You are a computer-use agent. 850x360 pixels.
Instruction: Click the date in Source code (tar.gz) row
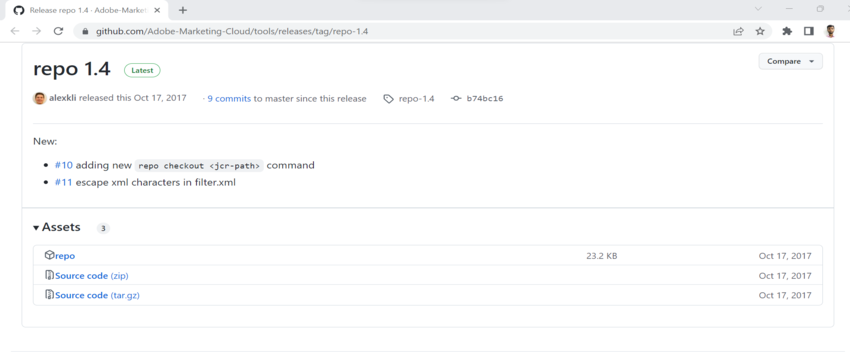[x=785, y=295]
